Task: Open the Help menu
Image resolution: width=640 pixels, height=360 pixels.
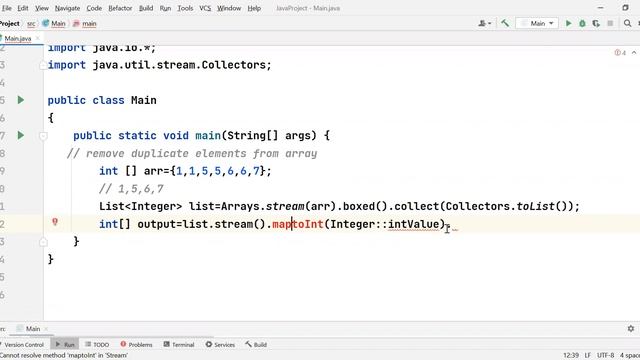Action: [254, 8]
